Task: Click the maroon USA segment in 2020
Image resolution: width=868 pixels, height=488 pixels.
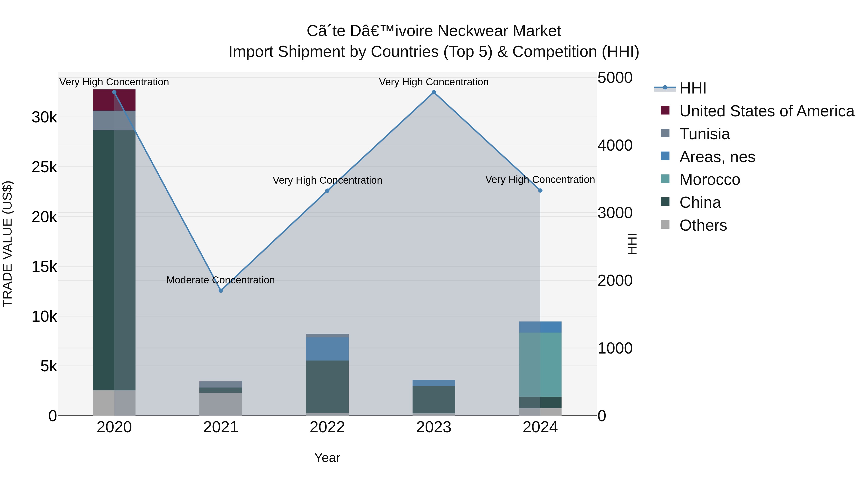Action: coord(104,100)
